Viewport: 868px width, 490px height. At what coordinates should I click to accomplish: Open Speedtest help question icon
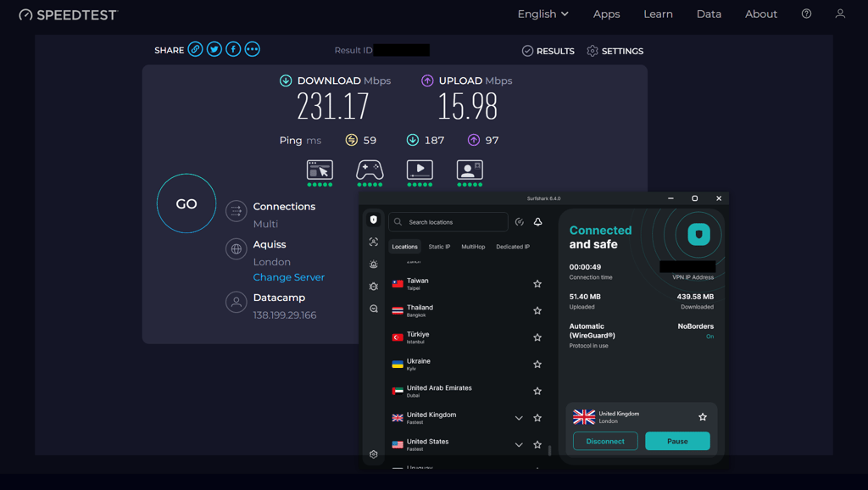click(x=807, y=14)
